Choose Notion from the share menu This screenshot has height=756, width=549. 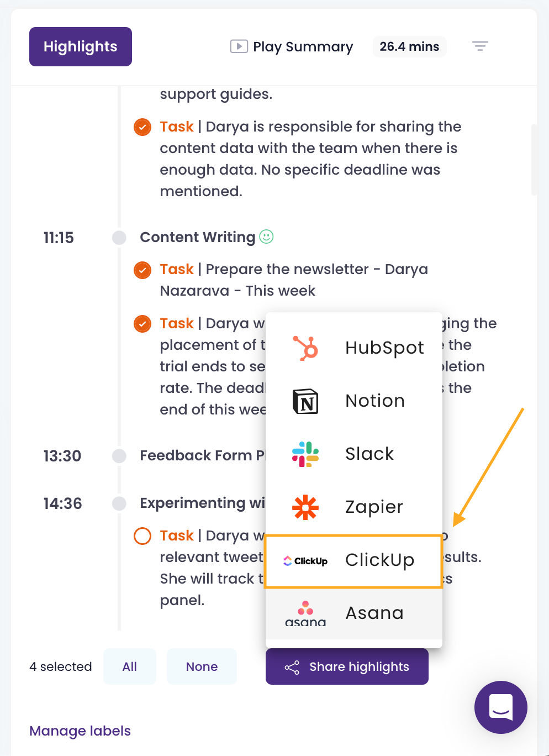(374, 401)
